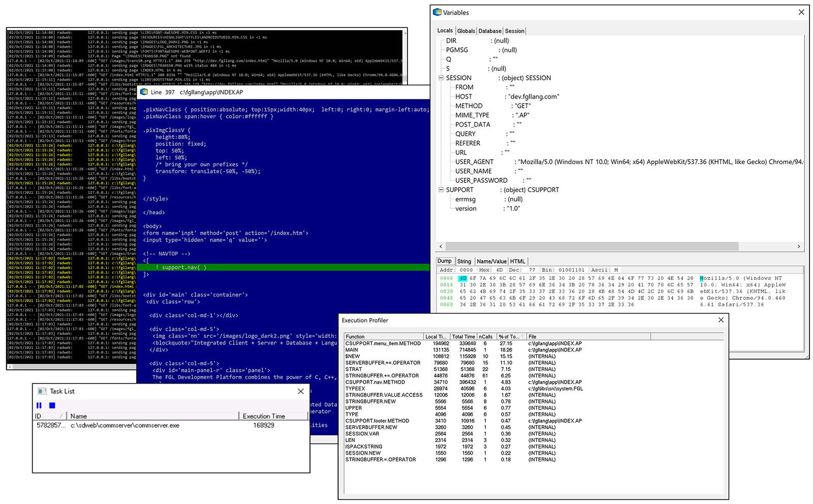Switch to the Globals tab
813x504 pixels.
tap(466, 31)
